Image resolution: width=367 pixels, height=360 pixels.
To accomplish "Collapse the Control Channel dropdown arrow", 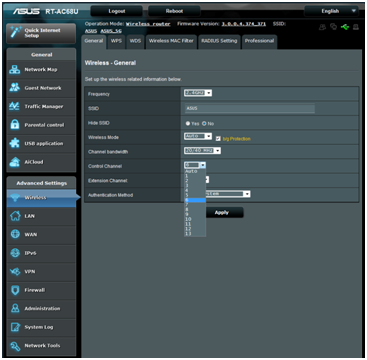I will [203, 165].
